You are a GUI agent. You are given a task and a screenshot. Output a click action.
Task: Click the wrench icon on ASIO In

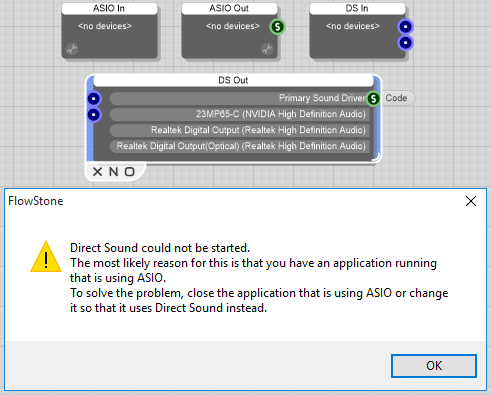coord(72,49)
